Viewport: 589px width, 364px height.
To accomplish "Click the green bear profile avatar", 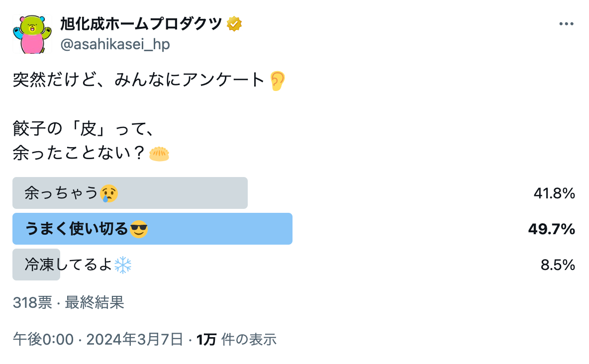I will click(32, 34).
